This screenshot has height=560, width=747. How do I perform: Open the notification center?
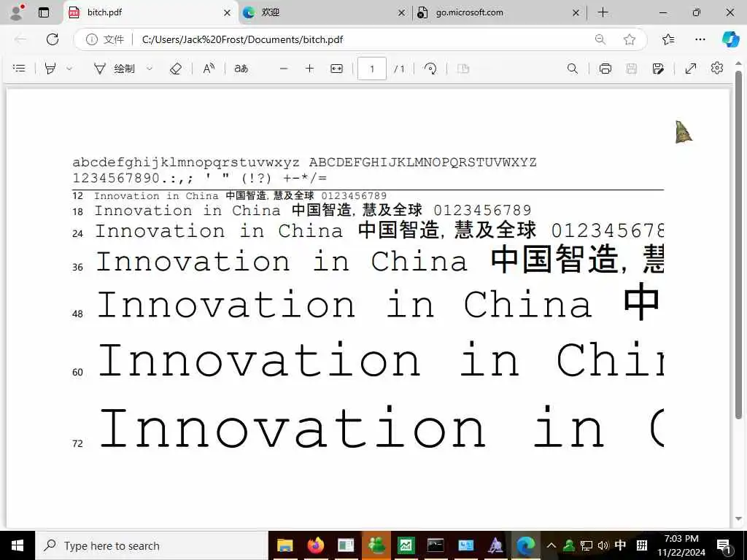tap(723, 545)
